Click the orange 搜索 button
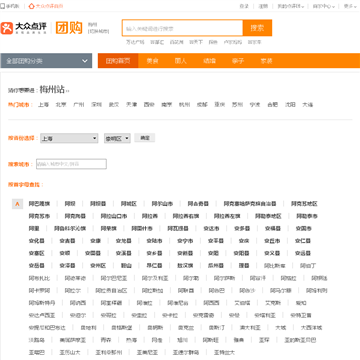Image resolution: width=360 pixels, height=360 pixels. [257, 28]
